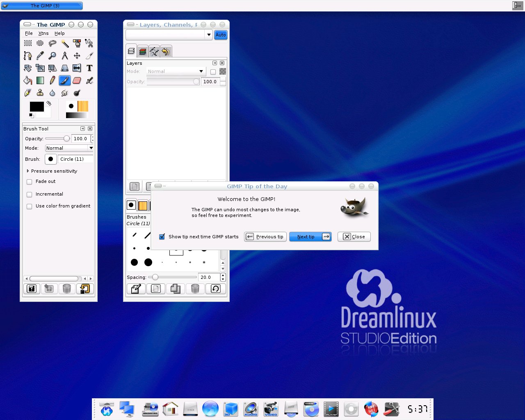Open the Layers tab menu arrow
Screen dimensions: 525x420
(215, 63)
